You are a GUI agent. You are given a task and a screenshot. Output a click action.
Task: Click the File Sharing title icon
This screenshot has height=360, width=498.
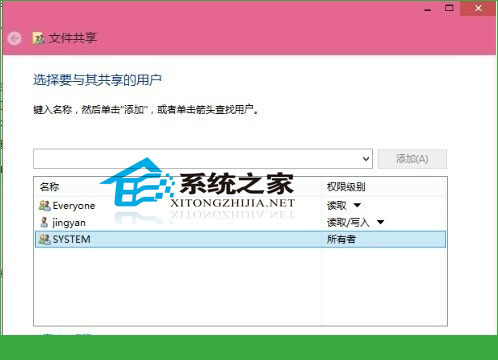[39, 39]
